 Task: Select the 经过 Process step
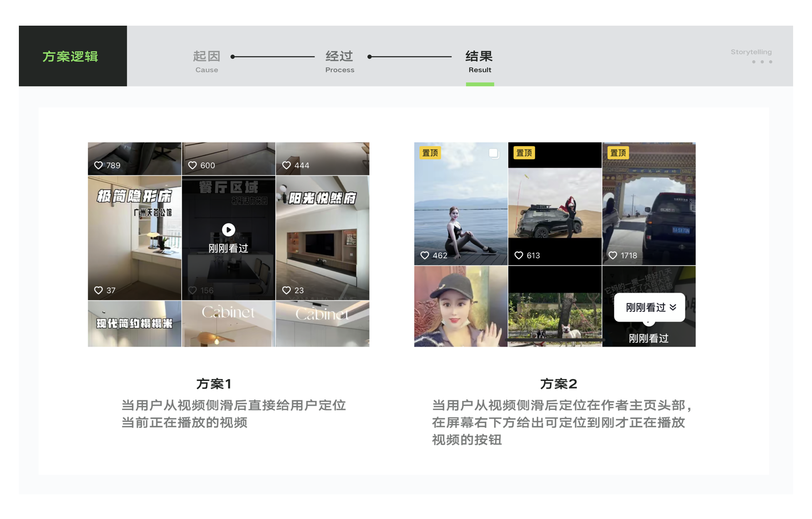339,61
